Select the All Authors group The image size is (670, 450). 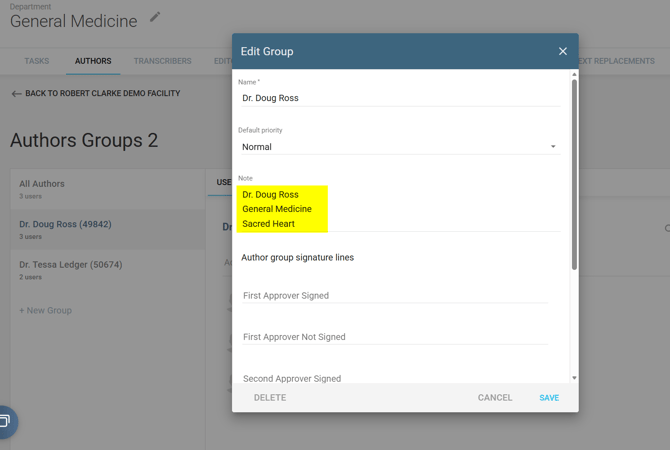coord(42,184)
